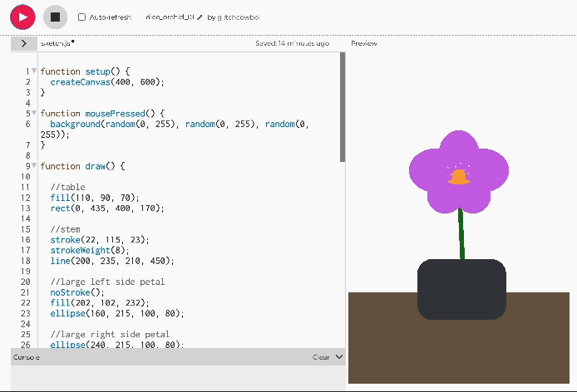Click the Console panel header label

click(27, 357)
